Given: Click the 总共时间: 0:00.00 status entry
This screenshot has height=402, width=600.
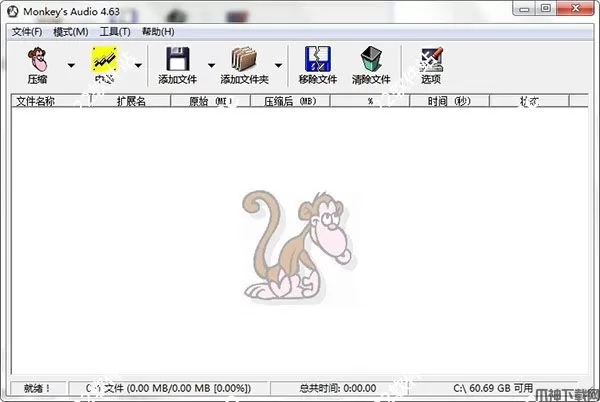Looking at the screenshot, I should coord(338,388).
